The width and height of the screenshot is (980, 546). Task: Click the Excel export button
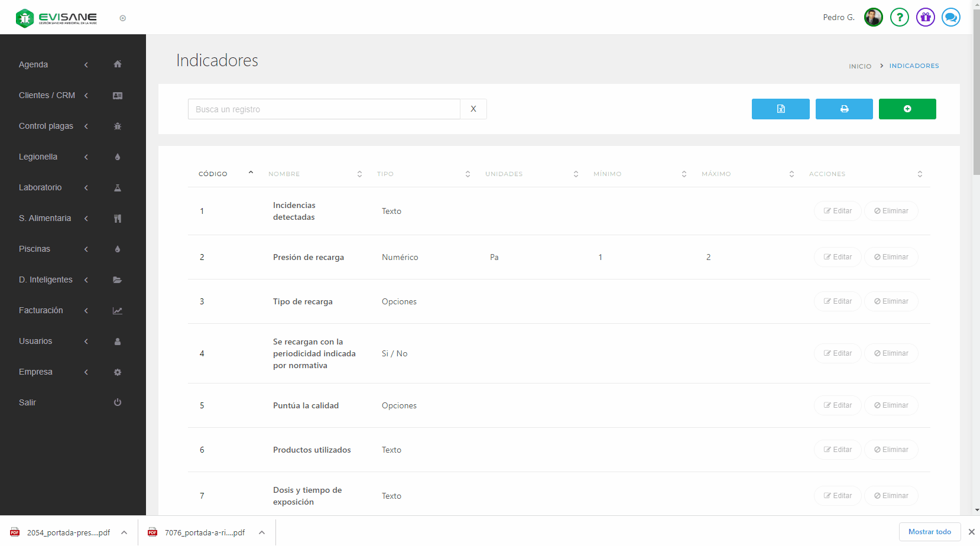(x=780, y=109)
